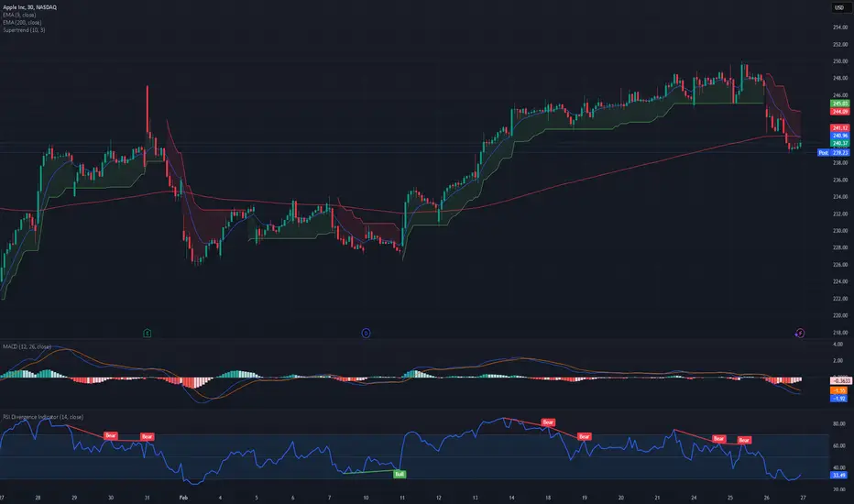The width and height of the screenshot is (854, 504).
Task: Click the date label 26 on the time axis
Action: click(767, 498)
